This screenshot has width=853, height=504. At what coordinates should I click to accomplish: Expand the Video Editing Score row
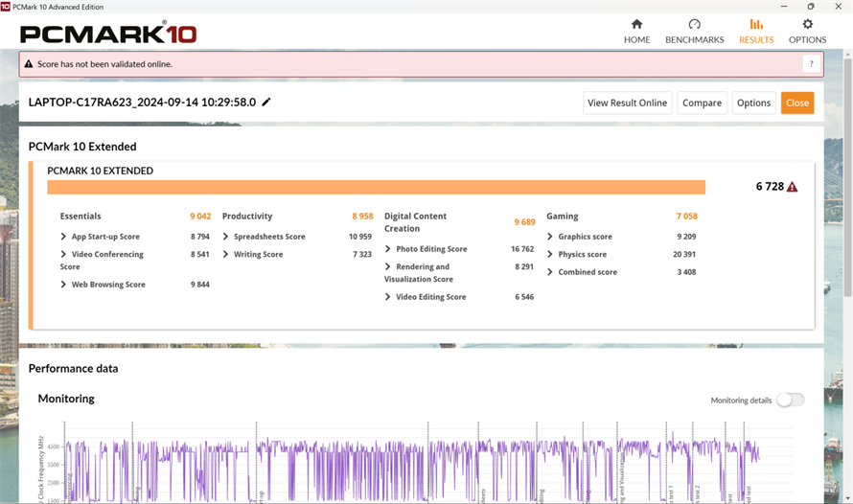(x=430, y=297)
